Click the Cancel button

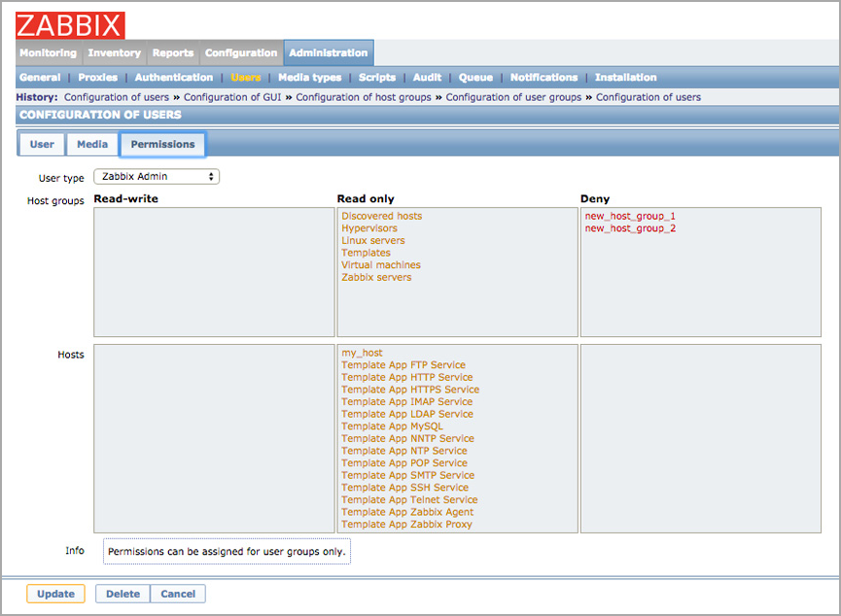pyautogui.click(x=178, y=594)
